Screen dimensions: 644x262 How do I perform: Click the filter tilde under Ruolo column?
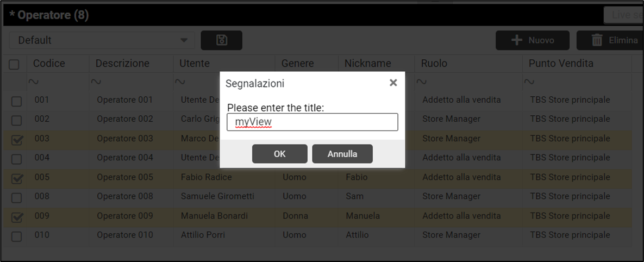(421, 82)
